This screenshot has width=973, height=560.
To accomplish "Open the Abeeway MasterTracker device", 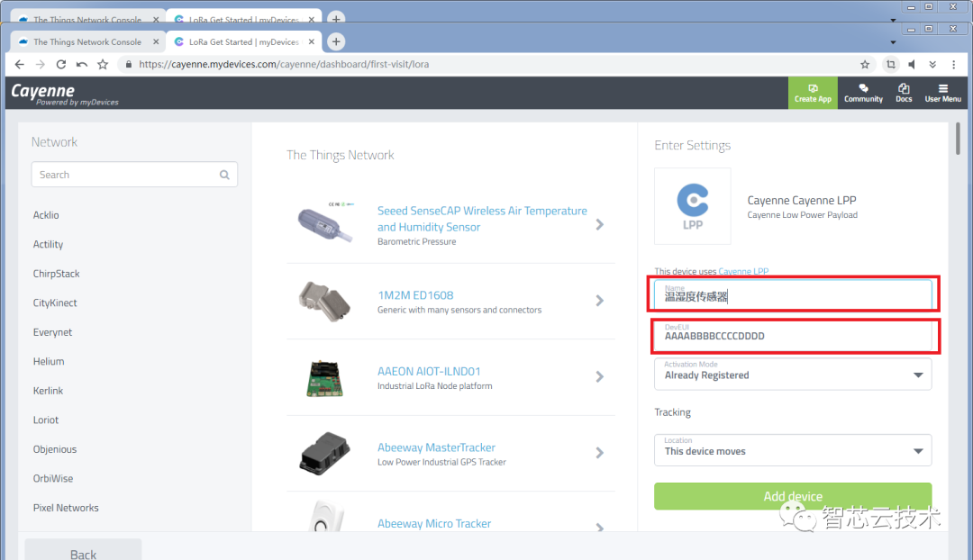I will point(436,447).
